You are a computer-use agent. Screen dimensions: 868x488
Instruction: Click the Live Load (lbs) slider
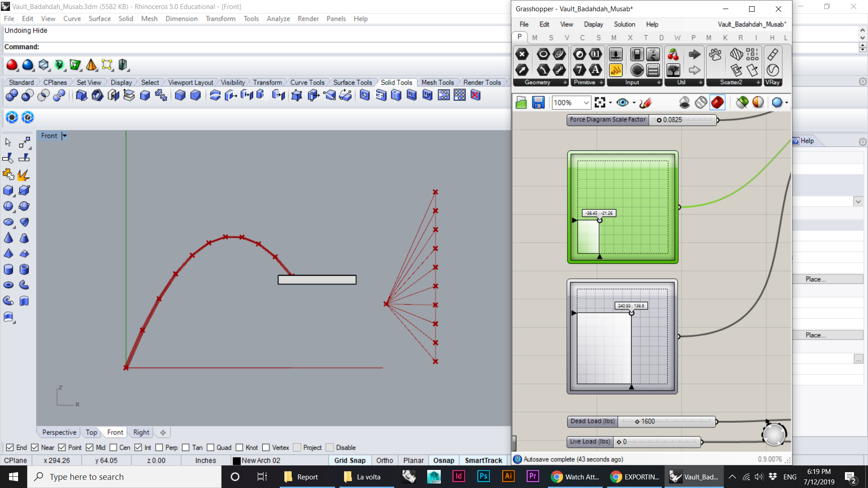tap(634, 442)
